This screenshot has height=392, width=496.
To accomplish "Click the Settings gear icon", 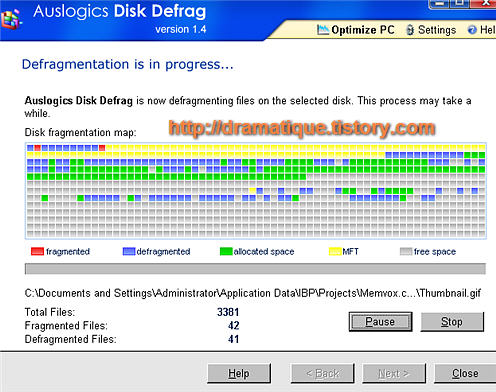I will pyautogui.click(x=410, y=30).
